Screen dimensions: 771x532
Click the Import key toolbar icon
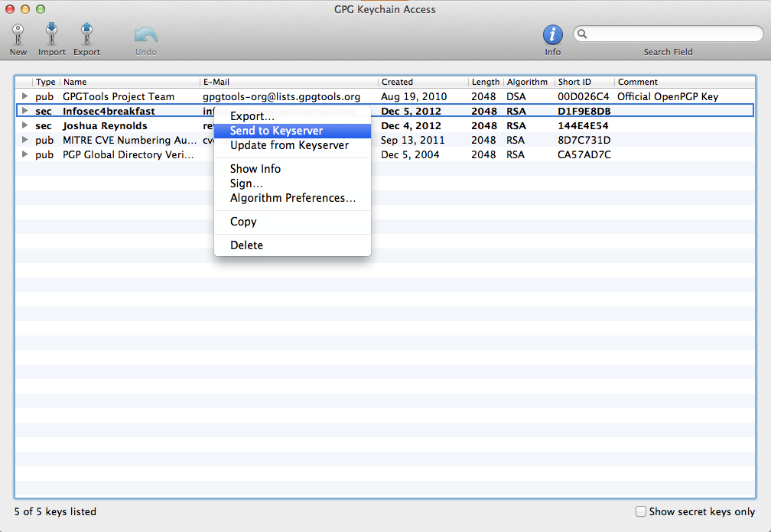click(52, 34)
